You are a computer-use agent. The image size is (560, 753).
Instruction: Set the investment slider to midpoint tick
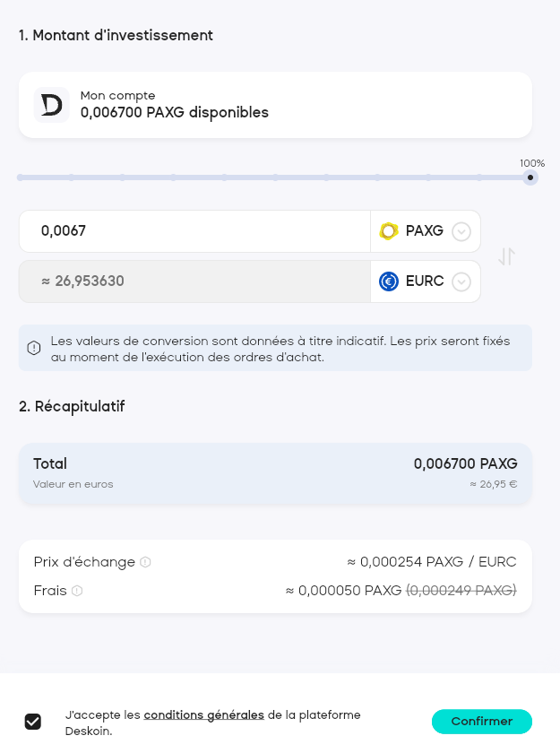[275, 177]
